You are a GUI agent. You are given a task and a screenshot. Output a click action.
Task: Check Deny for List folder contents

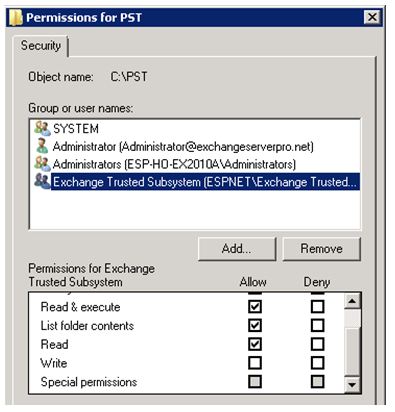click(317, 325)
